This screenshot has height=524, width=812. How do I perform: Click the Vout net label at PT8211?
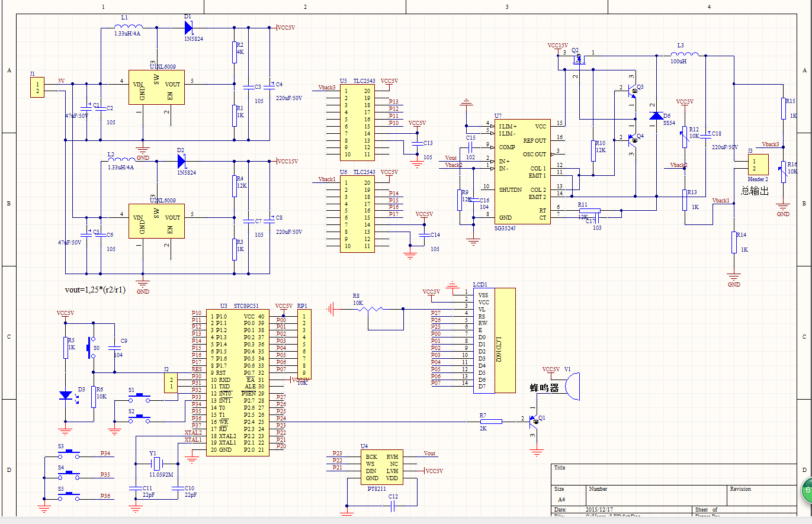(x=429, y=454)
